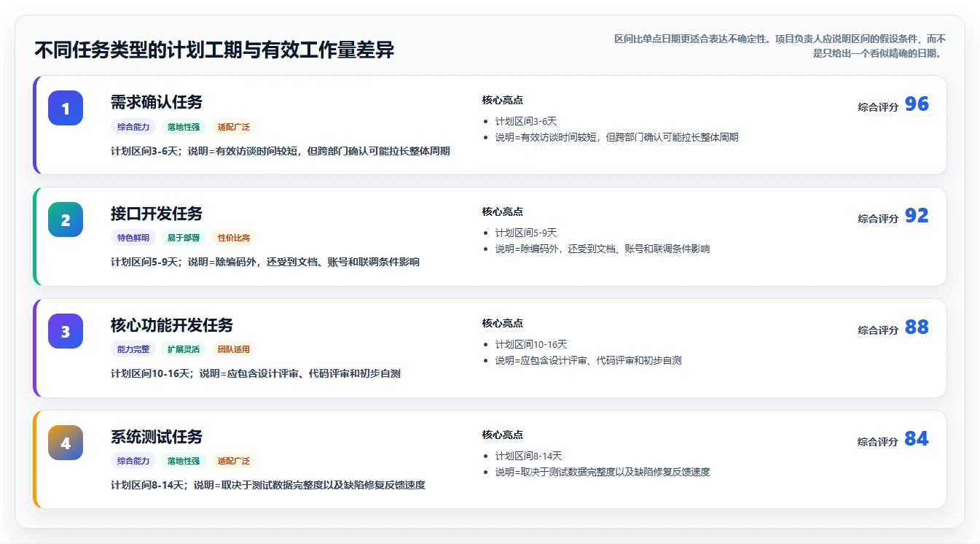Click the score value 92
This screenshot has height=544, width=980.
tap(917, 216)
